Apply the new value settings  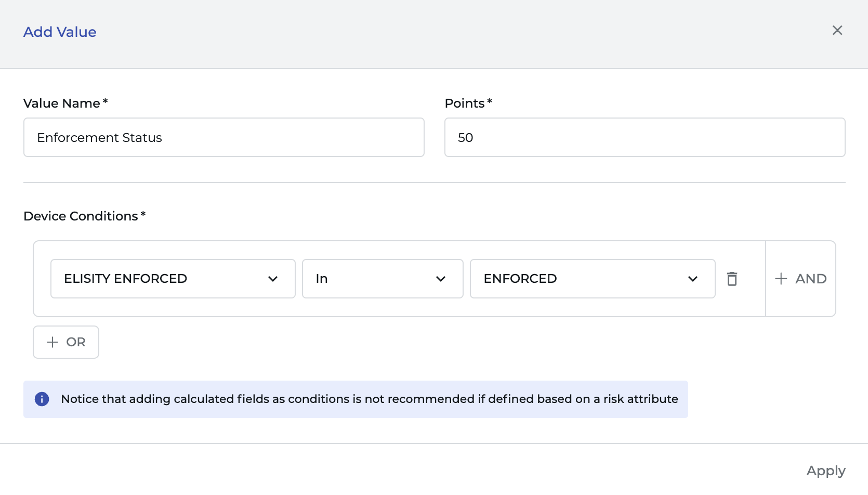tap(825, 471)
